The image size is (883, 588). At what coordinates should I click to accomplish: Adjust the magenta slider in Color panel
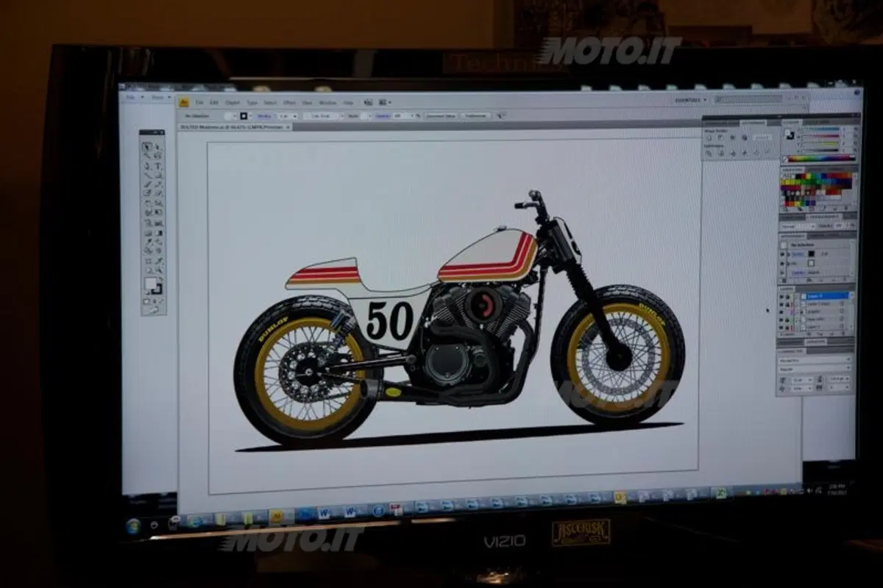(820, 136)
